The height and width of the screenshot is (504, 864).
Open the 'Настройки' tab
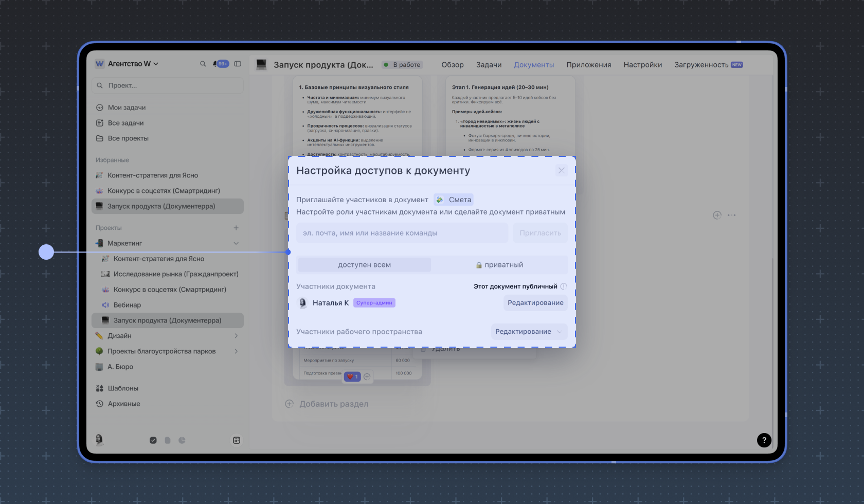point(642,65)
